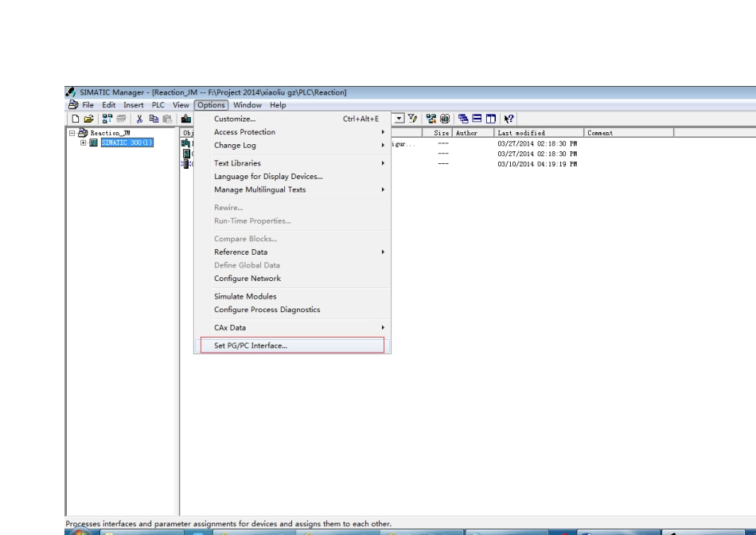Click the context Help arrow icon
The height and width of the screenshot is (535, 756).
point(507,119)
